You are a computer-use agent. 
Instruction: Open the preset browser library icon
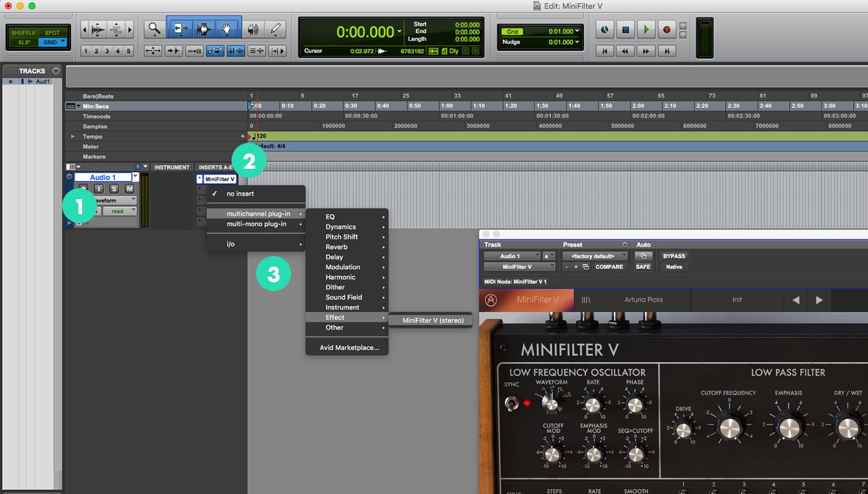(586, 300)
